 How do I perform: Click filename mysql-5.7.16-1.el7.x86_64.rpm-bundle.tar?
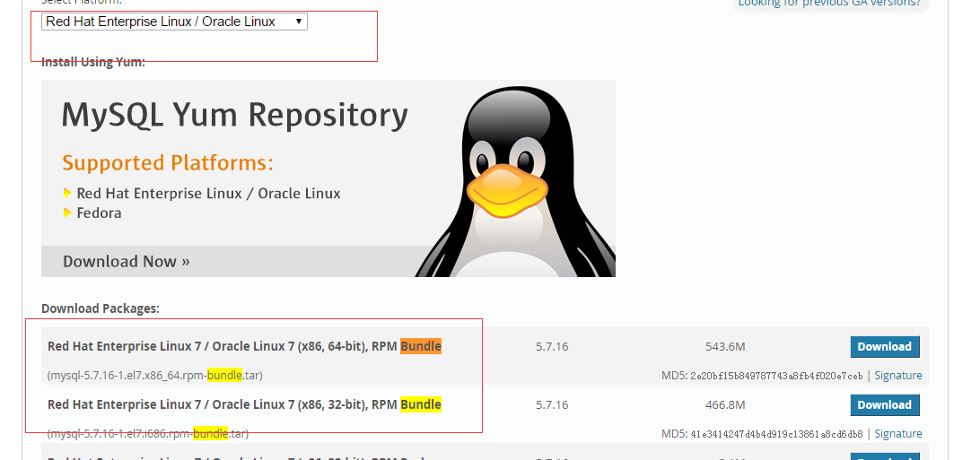[155, 375]
